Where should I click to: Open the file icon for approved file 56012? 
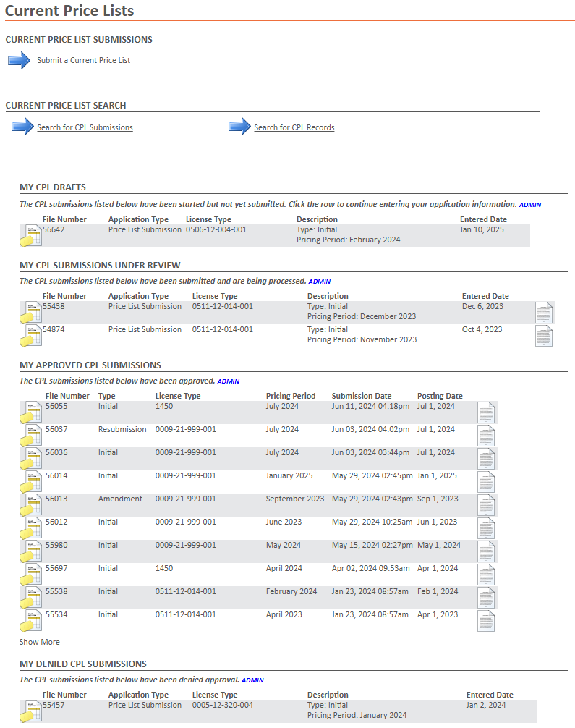[30, 528]
